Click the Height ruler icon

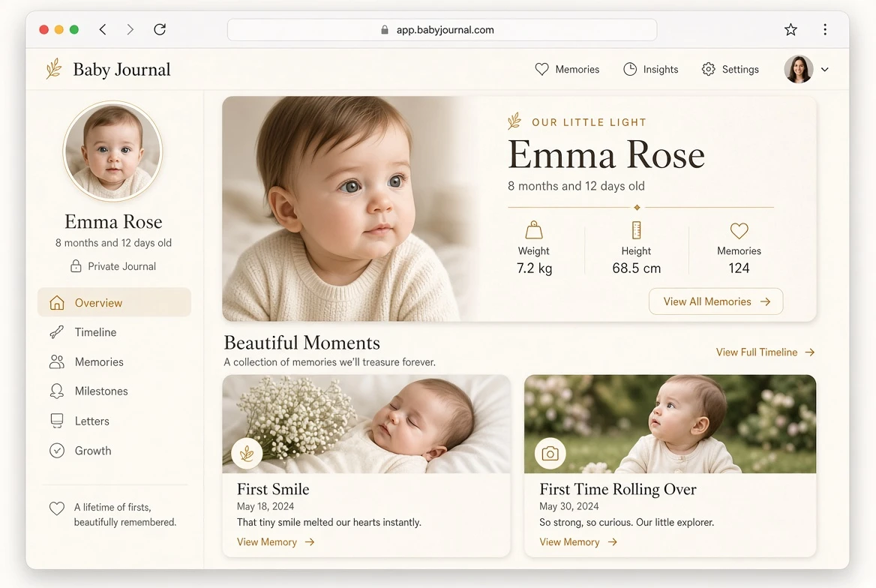(x=636, y=229)
